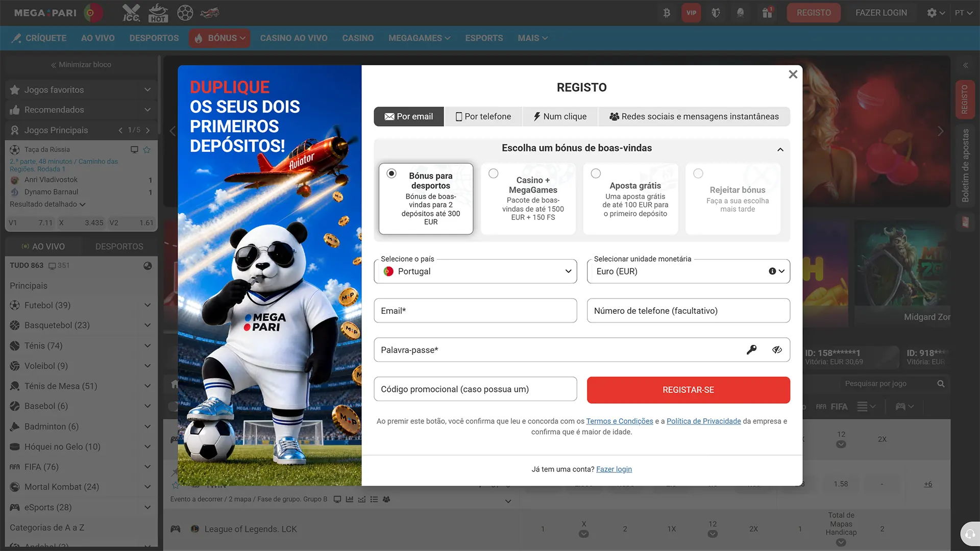Image resolution: width=980 pixels, height=551 pixels.
Task: Open Resultado detalhado dropdown
Action: point(47,204)
